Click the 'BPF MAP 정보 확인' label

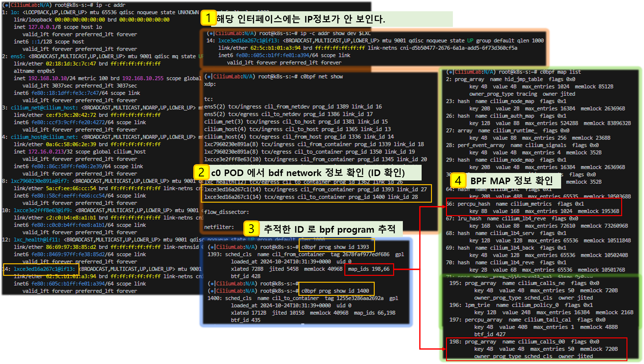511,180
